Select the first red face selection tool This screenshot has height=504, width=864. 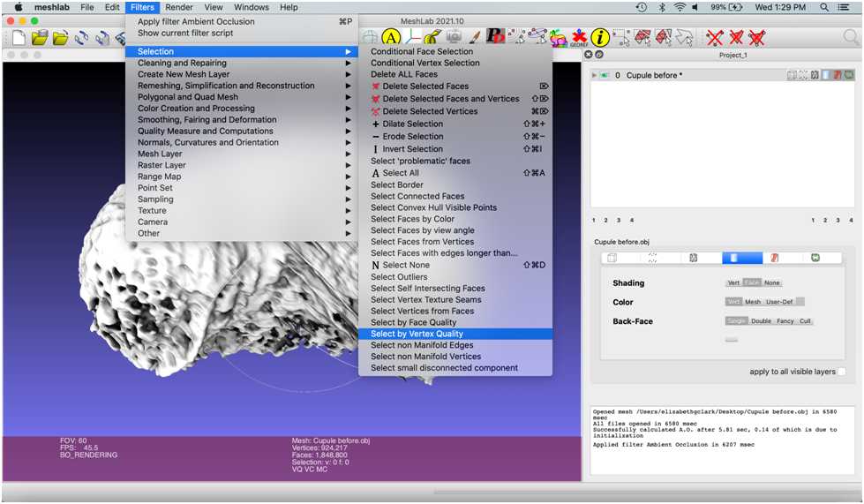tap(642, 37)
